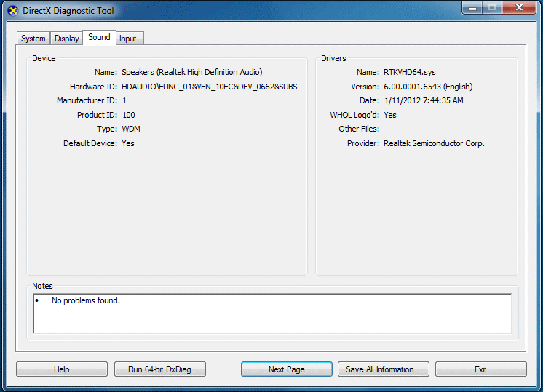Click driver name RTKVHD64.sys
This screenshot has height=392, width=543.
click(410, 72)
